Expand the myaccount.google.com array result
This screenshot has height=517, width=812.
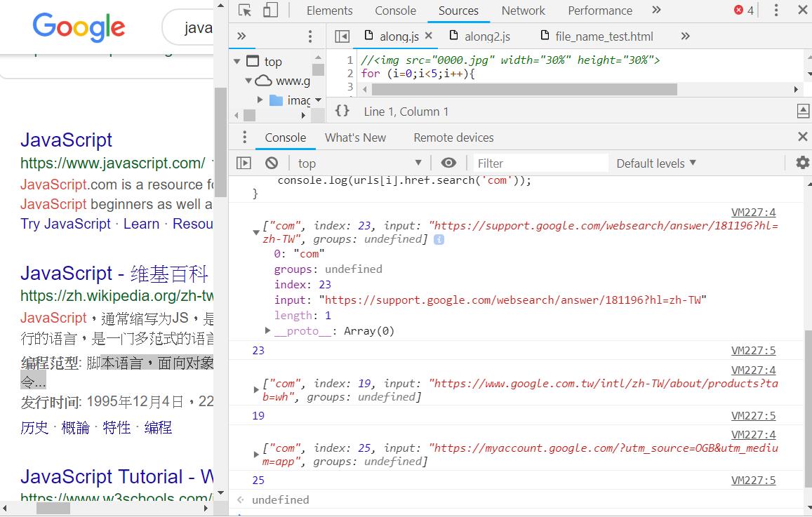[256, 455]
